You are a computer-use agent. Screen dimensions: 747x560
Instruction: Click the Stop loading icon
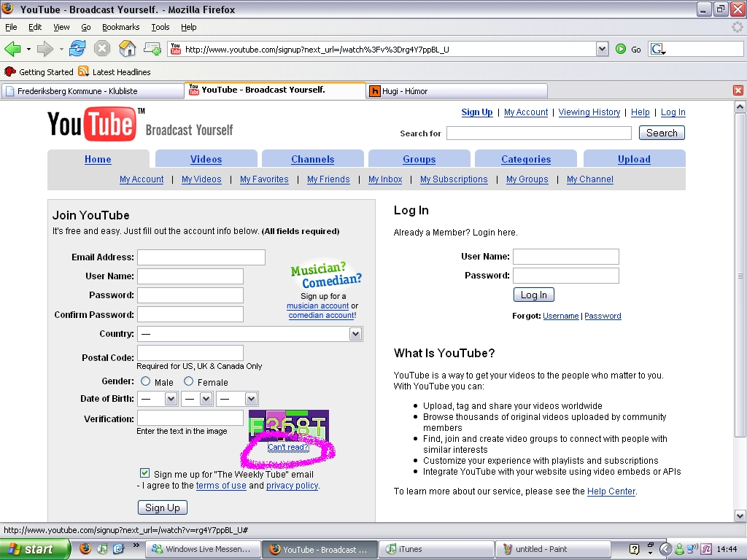[102, 48]
